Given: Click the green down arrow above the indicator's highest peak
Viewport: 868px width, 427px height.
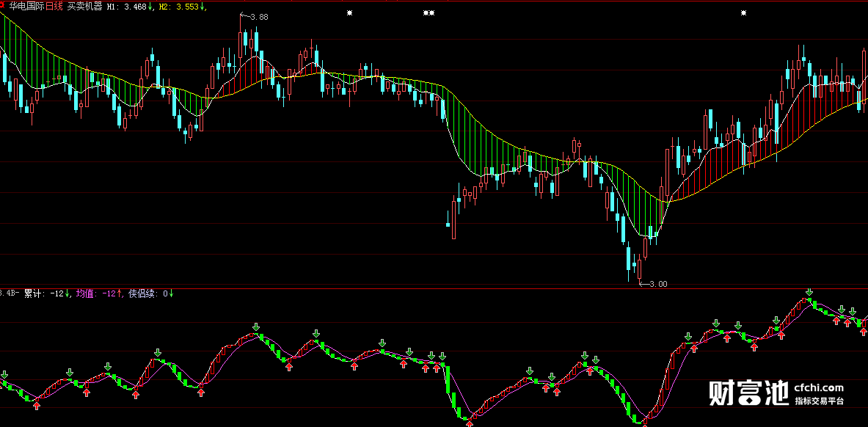Looking at the screenshot, I should 809,292.
